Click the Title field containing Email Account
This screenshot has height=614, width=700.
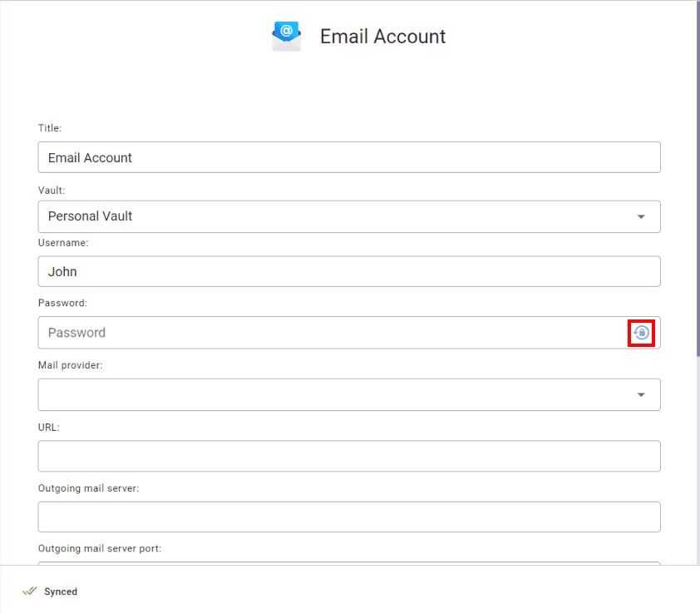[349, 156]
